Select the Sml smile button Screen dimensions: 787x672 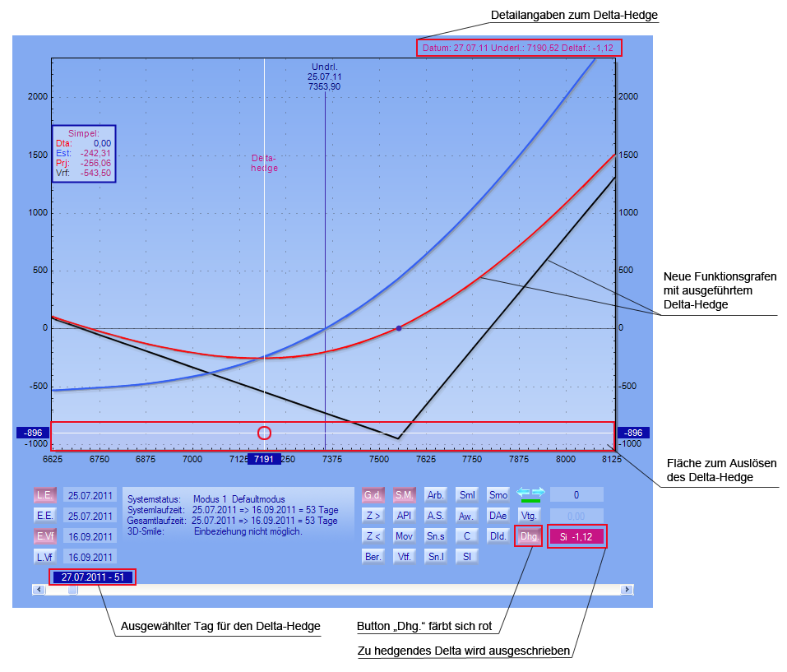[467, 495]
